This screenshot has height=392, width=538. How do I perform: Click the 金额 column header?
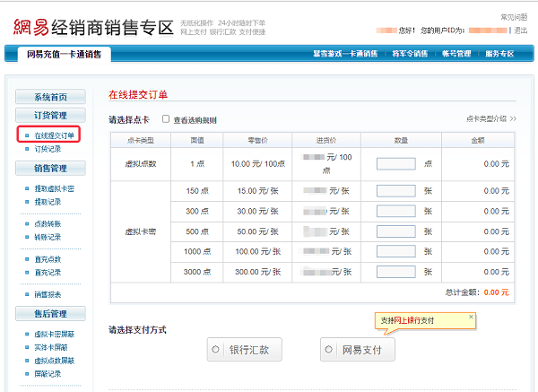pyautogui.click(x=478, y=140)
